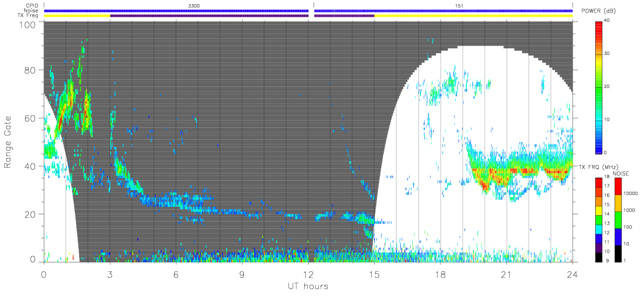Click the yellow TX Freq bar segment after 15 UT
The height and width of the screenshot is (297, 644).
point(474,16)
